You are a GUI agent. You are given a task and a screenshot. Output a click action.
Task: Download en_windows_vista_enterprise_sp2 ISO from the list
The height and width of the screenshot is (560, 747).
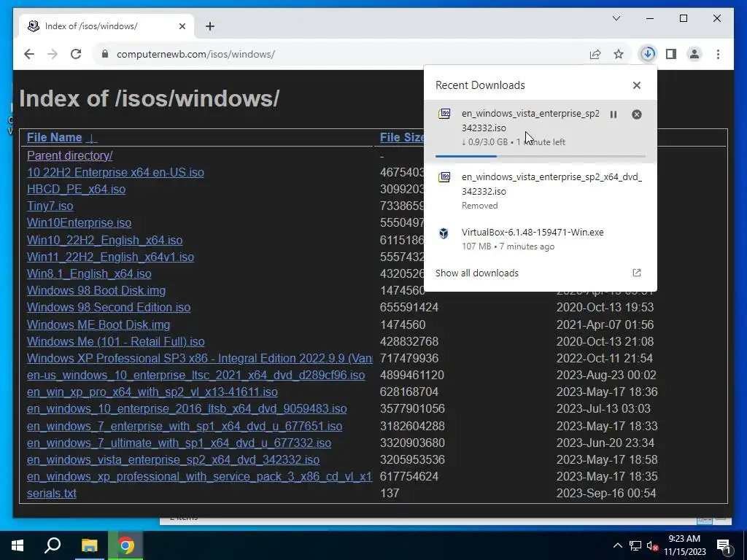coord(174,459)
